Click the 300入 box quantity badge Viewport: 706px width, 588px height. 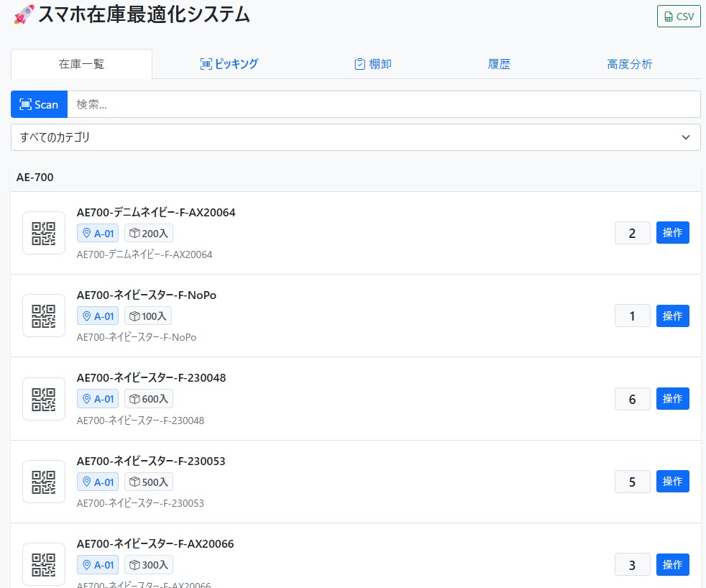pyautogui.click(x=149, y=564)
